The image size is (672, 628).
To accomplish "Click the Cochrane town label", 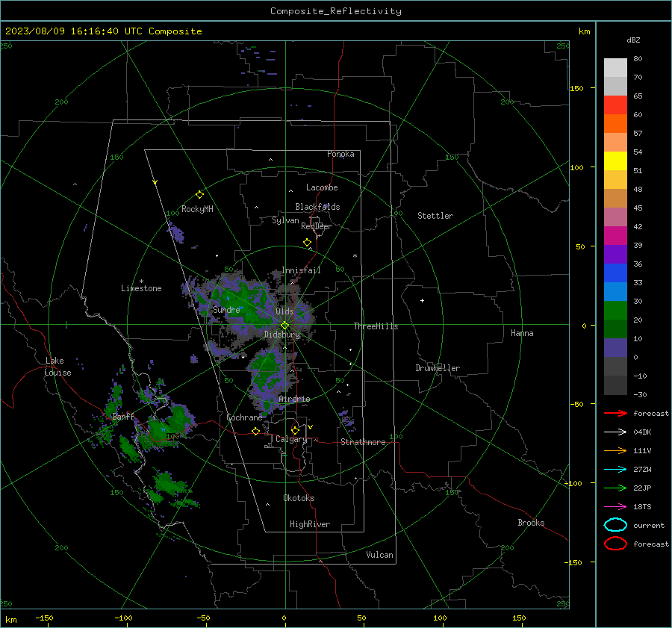I will (244, 417).
